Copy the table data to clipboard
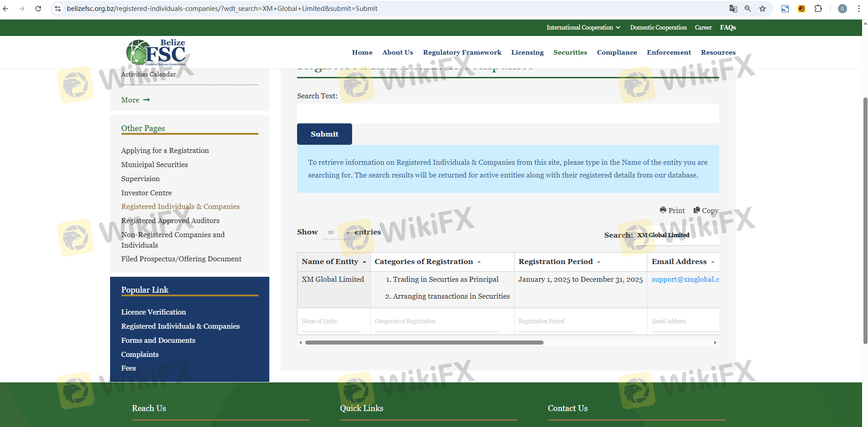This screenshot has width=868, height=427. point(706,210)
